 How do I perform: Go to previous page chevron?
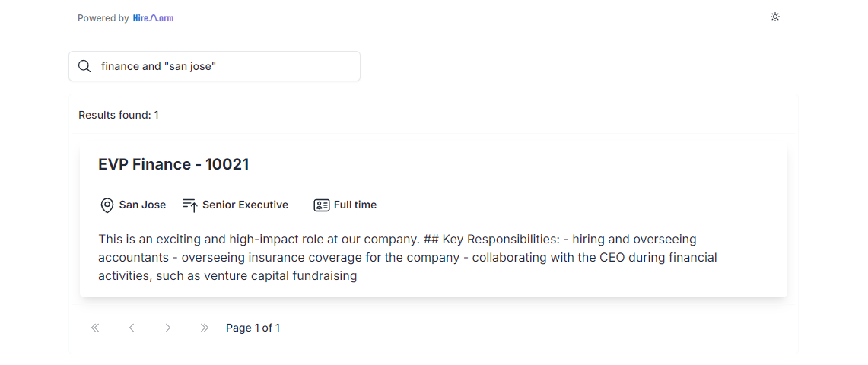pos(132,328)
